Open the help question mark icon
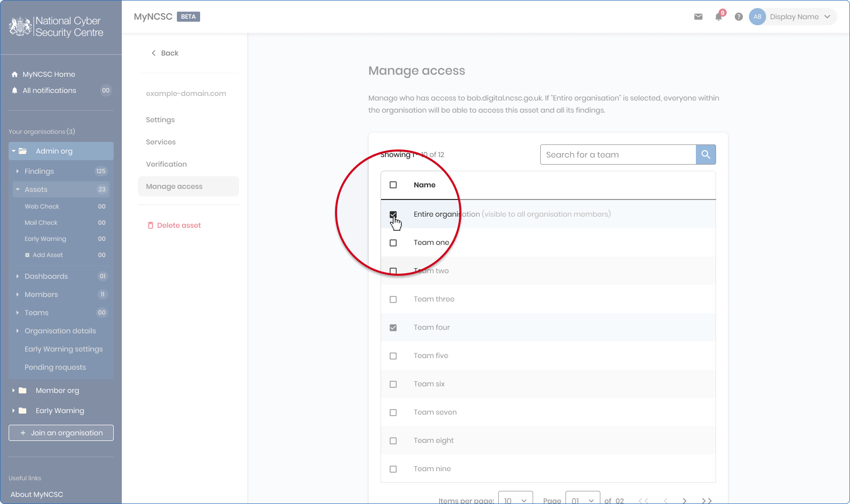 (x=739, y=17)
